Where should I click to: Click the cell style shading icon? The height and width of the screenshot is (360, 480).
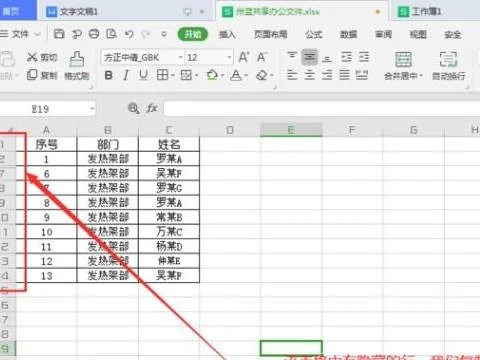point(186,75)
